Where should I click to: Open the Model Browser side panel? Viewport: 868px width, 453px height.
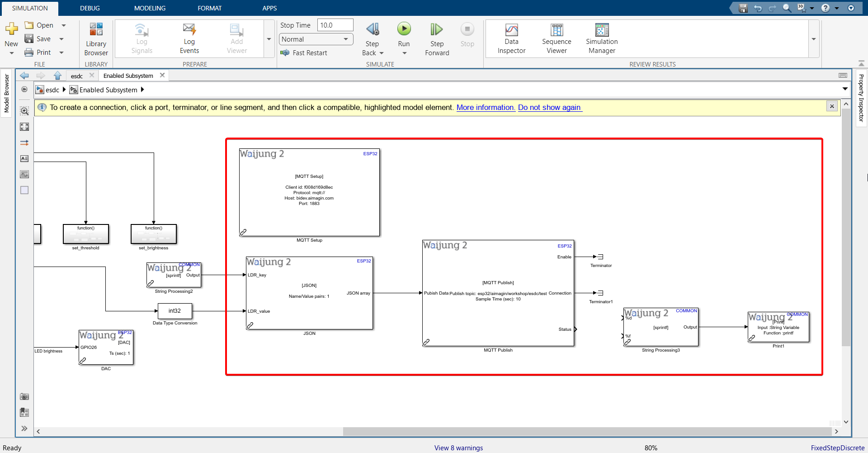pyautogui.click(x=6, y=93)
